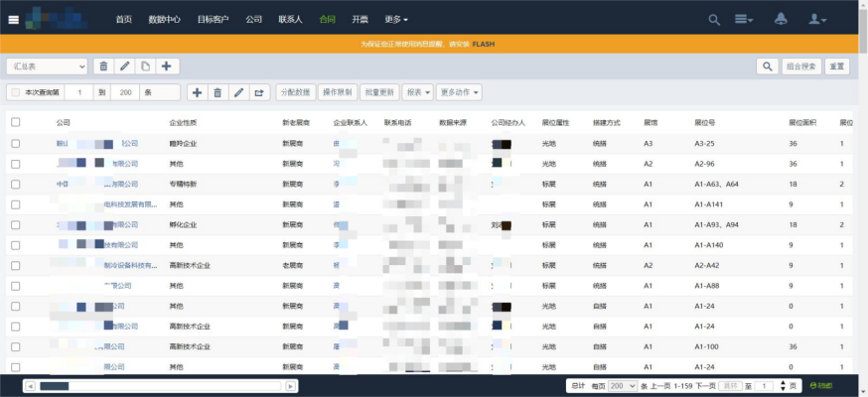Toggle the select-all checkbox in table header
Screen dimensions: 868x397
15,122
